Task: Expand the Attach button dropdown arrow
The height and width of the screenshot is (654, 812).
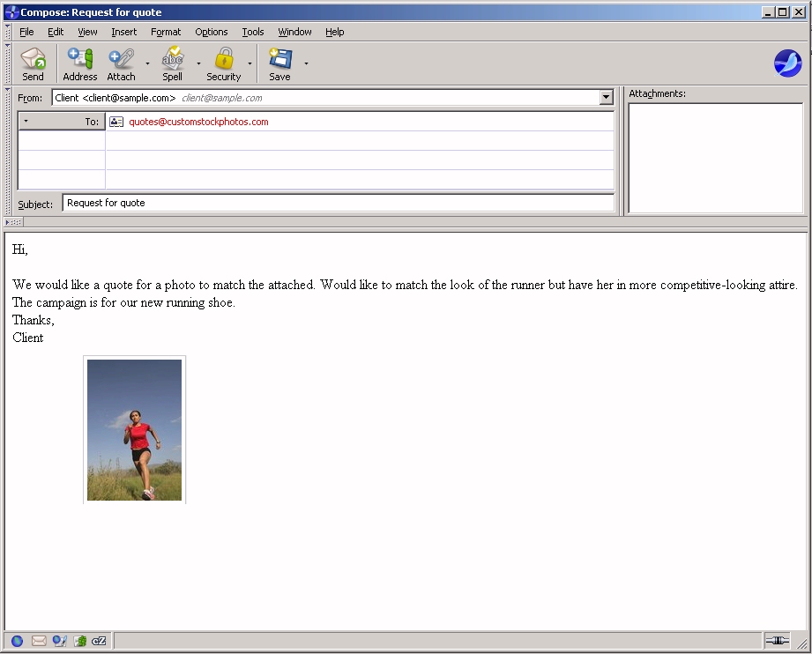Action: point(147,63)
